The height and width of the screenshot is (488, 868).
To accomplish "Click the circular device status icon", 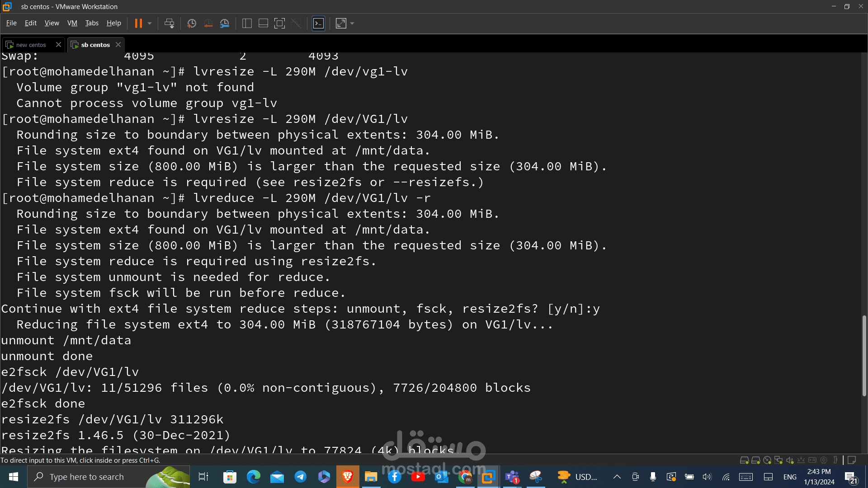I will (x=824, y=460).
